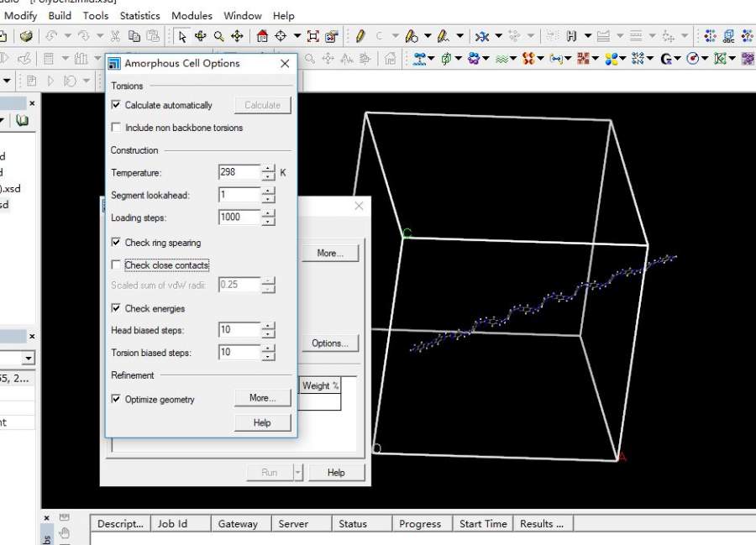This screenshot has width=756, height=545.
Task: Activate the 3D Rotation tool
Action: tap(200, 36)
